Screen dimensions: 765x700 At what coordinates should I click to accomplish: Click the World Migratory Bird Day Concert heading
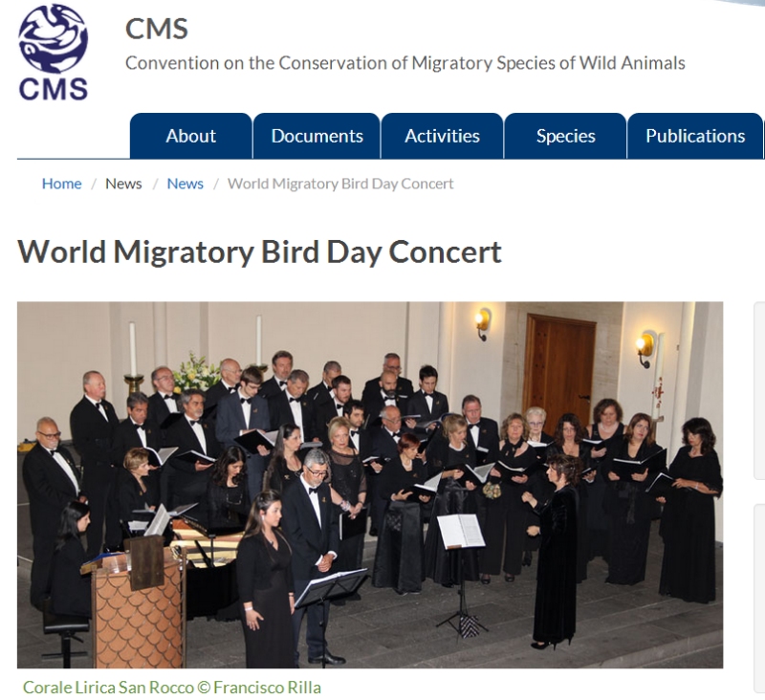(259, 252)
